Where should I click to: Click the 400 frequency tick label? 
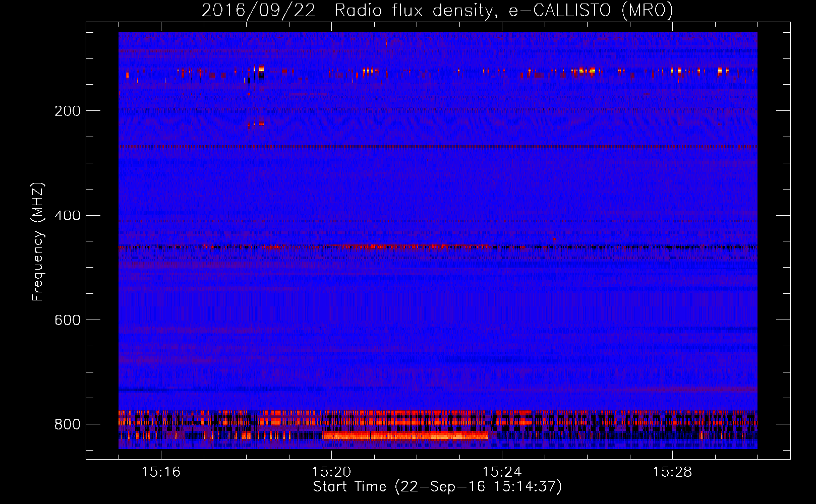point(68,216)
